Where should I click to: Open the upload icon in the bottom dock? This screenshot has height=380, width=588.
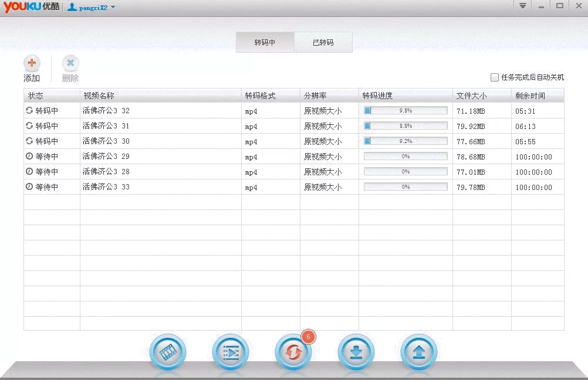419,352
